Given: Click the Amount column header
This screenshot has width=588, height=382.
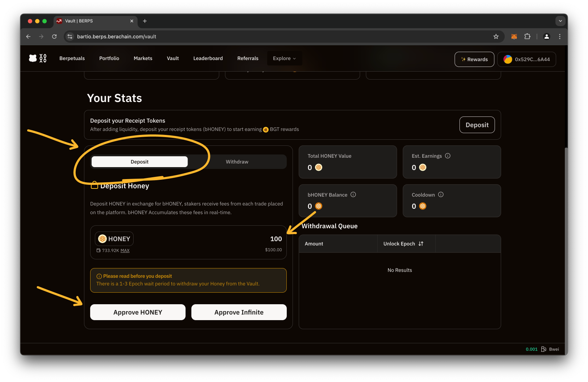Looking at the screenshot, I should [x=314, y=244].
